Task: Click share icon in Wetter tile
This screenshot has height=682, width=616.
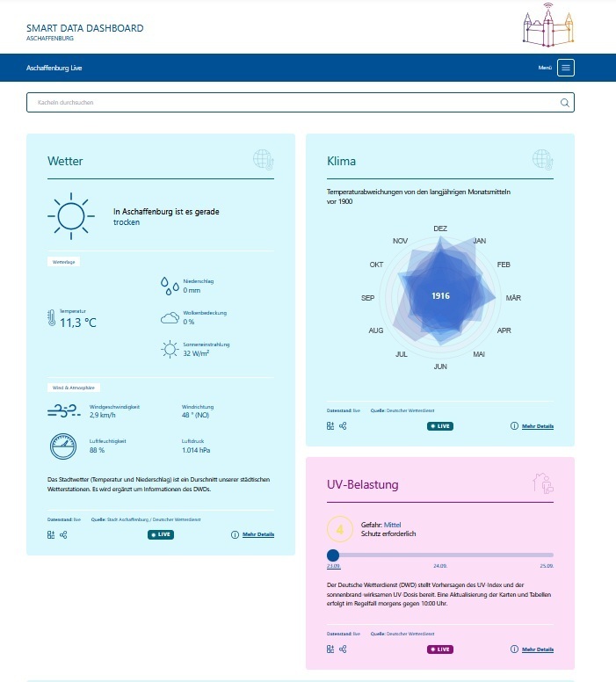Action: click(63, 534)
